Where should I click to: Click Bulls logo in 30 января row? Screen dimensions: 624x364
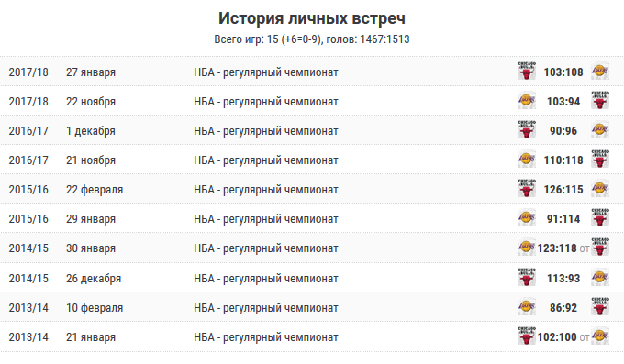[x=600, y=248]
